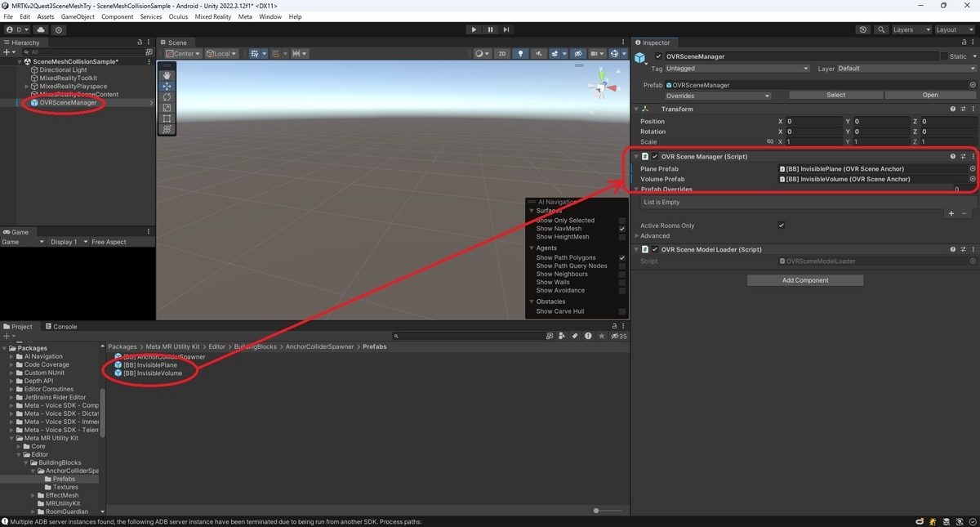The height and width of the screenshot is (527, 980).
Task: Pick Plane Prefab object selector icon
Action: (x=972, y=169)
